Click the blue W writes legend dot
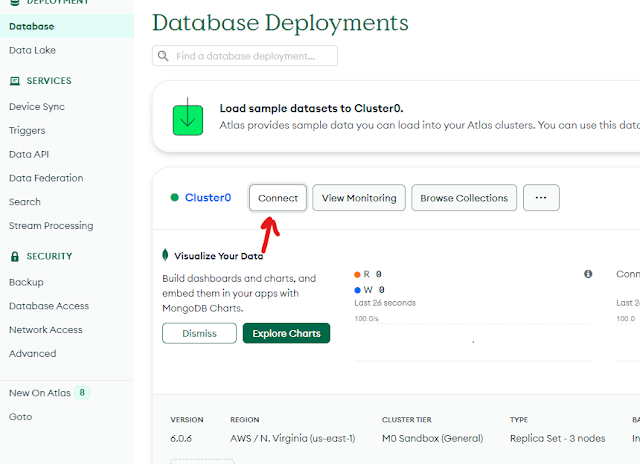Viewport: 640px width, 464px height. point(358,290)
